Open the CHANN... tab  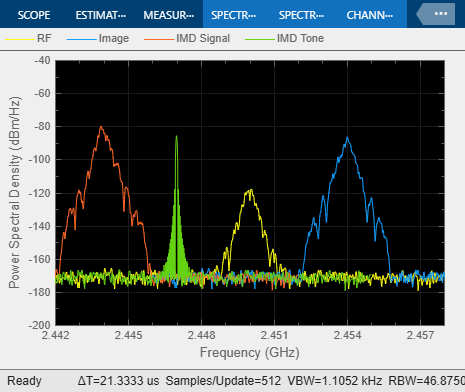coord(370,15)
